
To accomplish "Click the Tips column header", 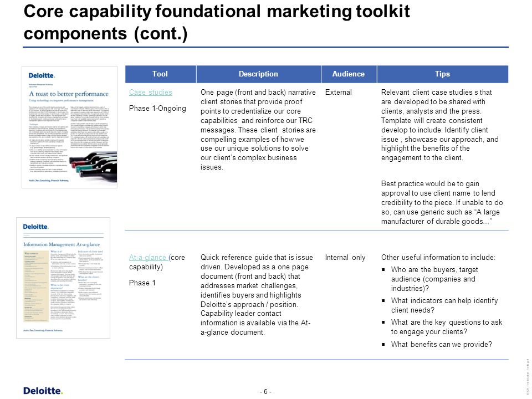I will pos(442,74).
